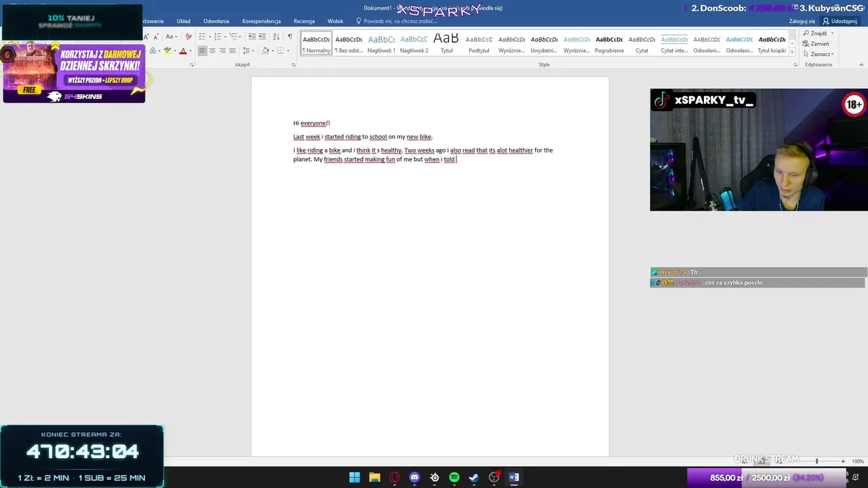Align paragraph text left
868x488 pixels.
click(x=202, y=51)
